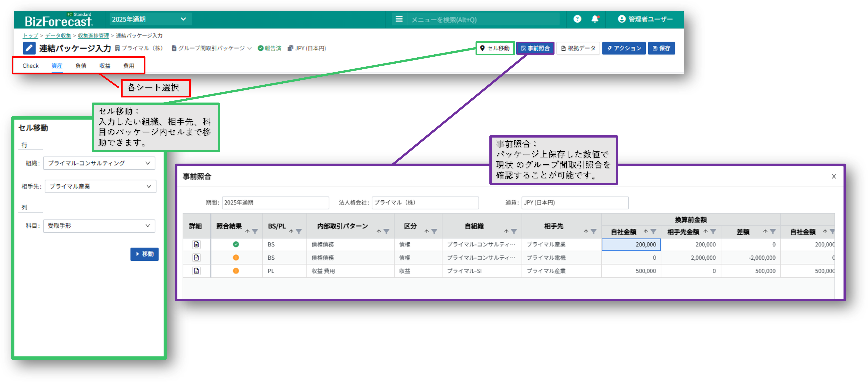This screenshot has width=868, height=382.
Task: Open the 組織 dropdown in セル移動
Action: tap(99, 163)
